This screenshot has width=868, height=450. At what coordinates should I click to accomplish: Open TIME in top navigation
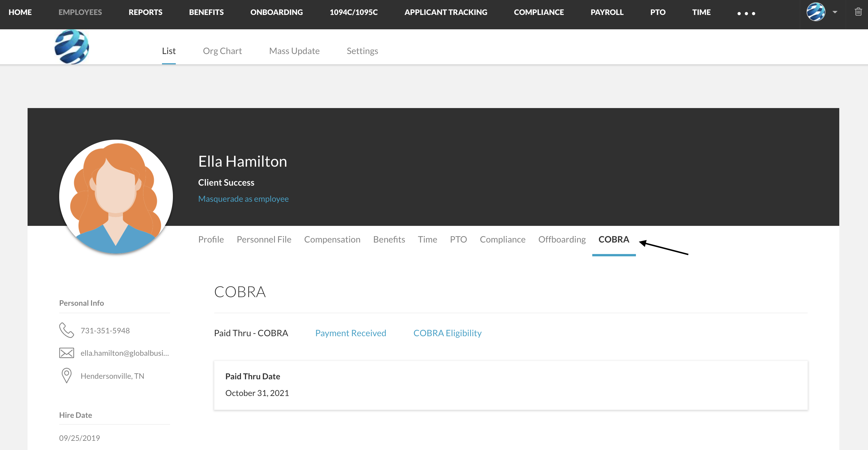click(701, 12)
